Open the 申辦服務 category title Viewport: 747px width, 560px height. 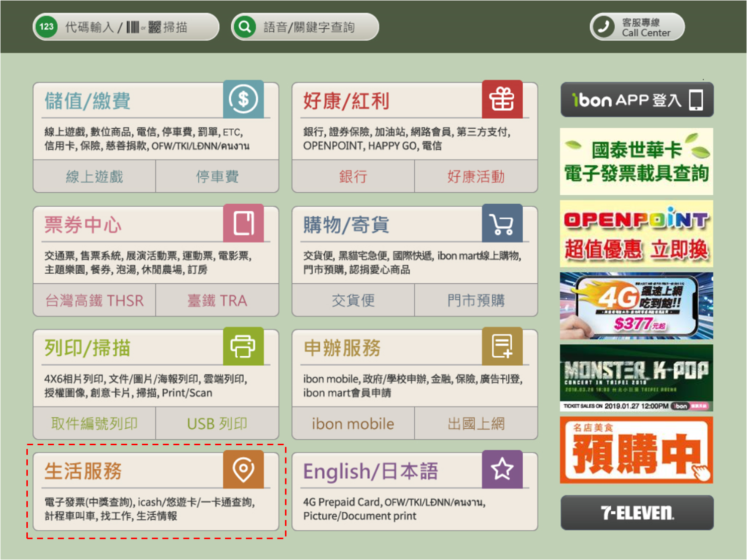point(342,348)
